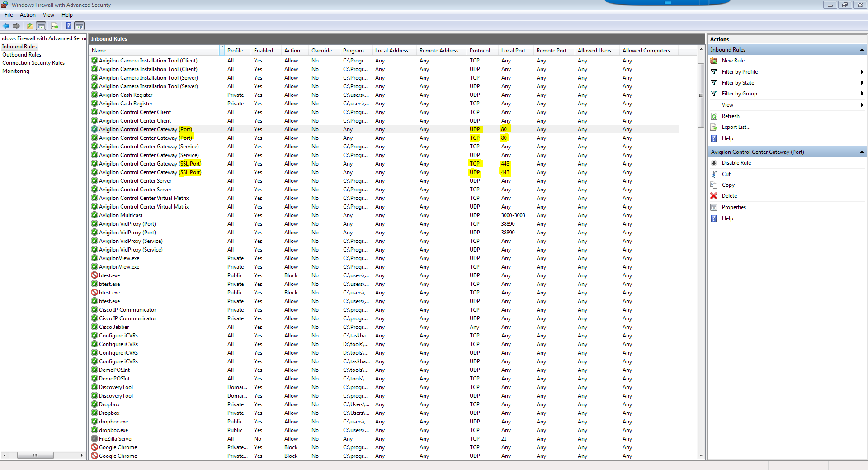The width and height of the screenshot is (868, 470).
Task: Sort by the Protocol column header
Action: [480, 51]
